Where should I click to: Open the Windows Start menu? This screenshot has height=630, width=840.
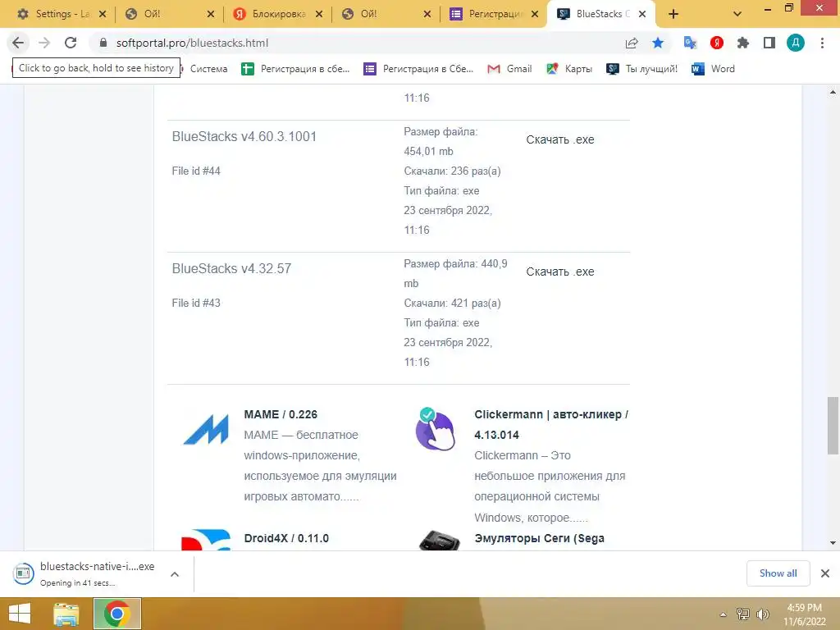pyautogui.click(x=20, y=614)
